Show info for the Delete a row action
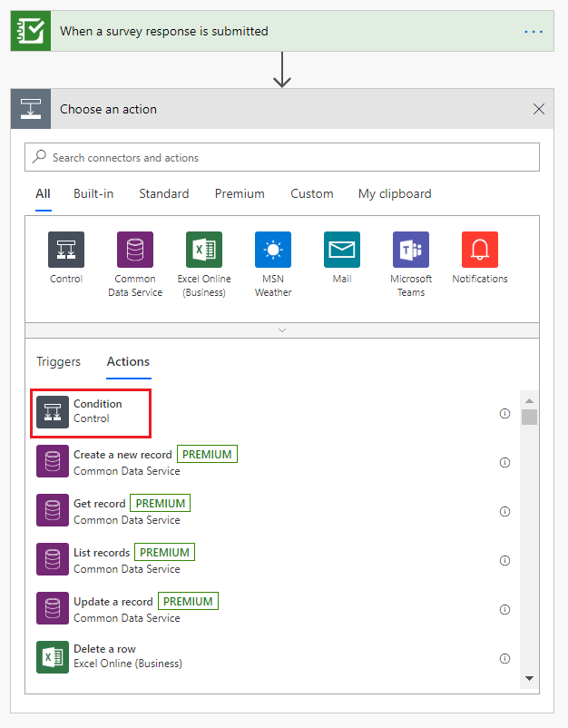 (504, 658)
